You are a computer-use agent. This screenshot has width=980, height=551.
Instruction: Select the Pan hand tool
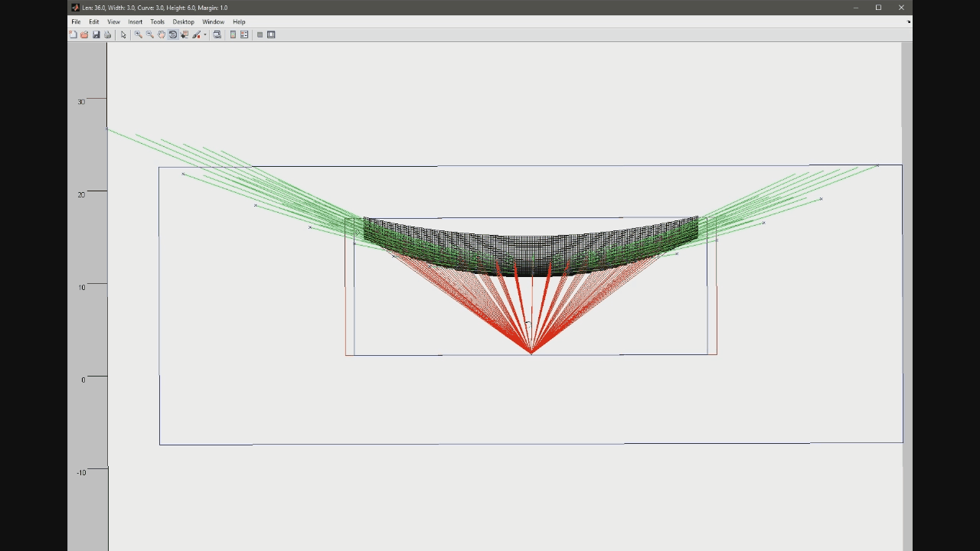tap(162, 34)
